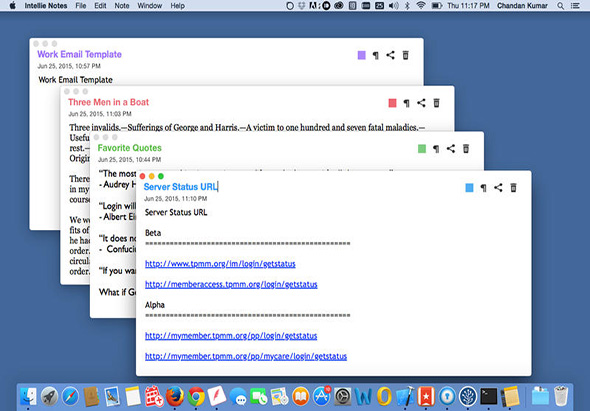Viewport: 590px width, 411px height.
Task: Open Xcode from the dock
Action: point(405,396)
